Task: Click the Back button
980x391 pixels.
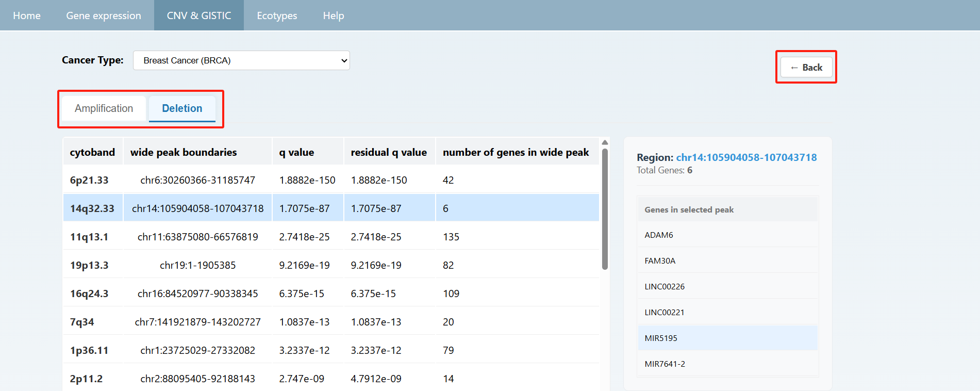Action: pos(806,68)
